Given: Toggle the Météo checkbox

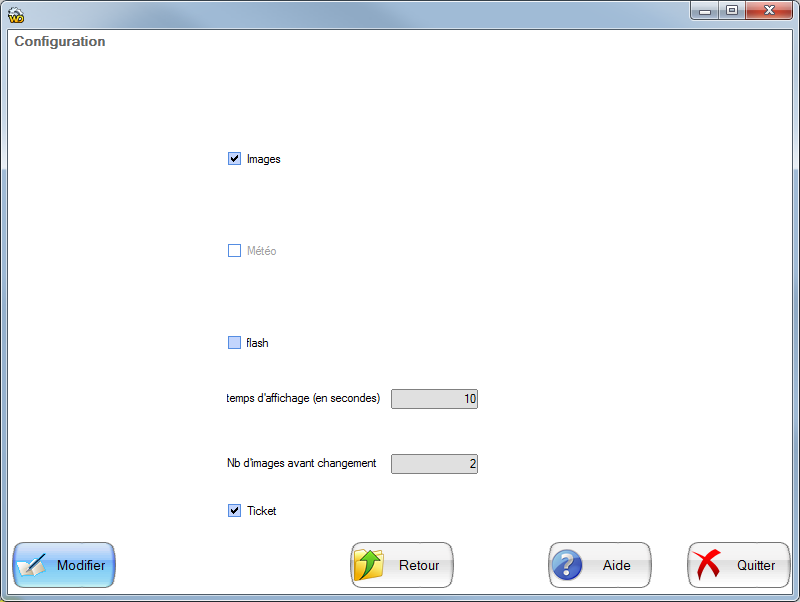Looking at the screenshot, I should coord(235,251).
